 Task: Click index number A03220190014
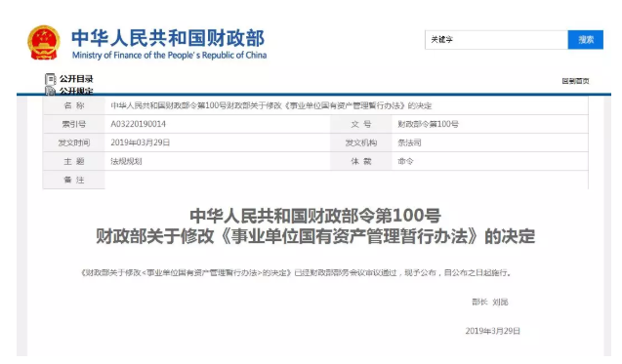click(138, 124)
